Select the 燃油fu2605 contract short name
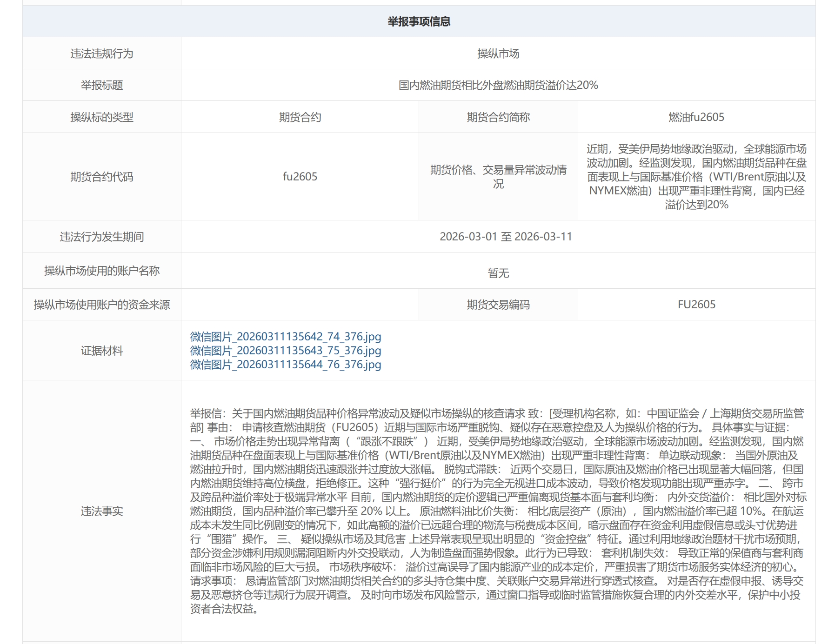Screen dimensions: 828x644 click(696, 117)
